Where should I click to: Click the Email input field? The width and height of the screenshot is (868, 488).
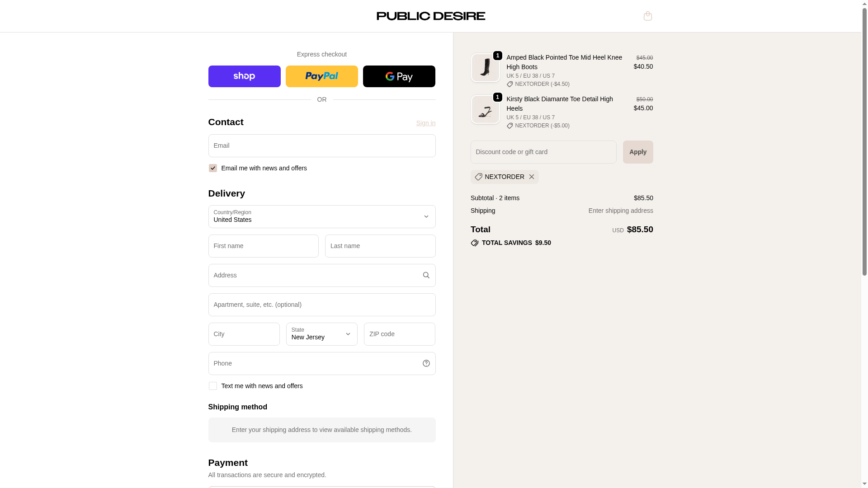tap(321, 145)
